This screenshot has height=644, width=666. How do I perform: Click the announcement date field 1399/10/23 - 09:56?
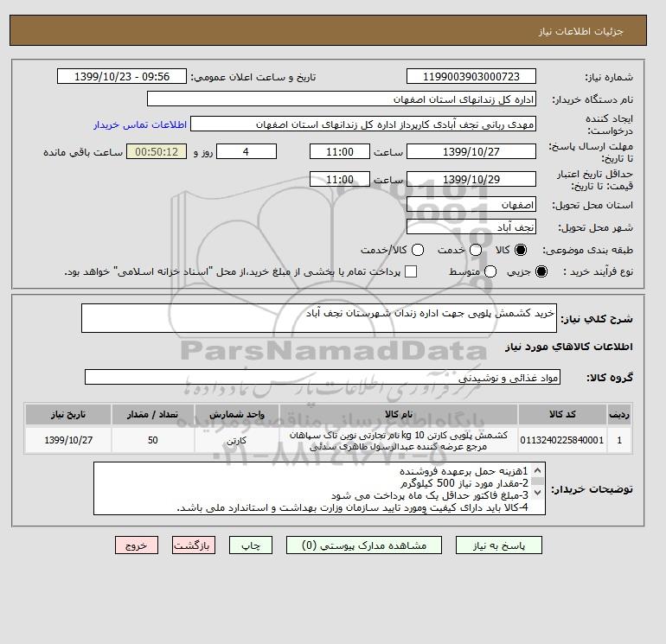click(122, 76)
